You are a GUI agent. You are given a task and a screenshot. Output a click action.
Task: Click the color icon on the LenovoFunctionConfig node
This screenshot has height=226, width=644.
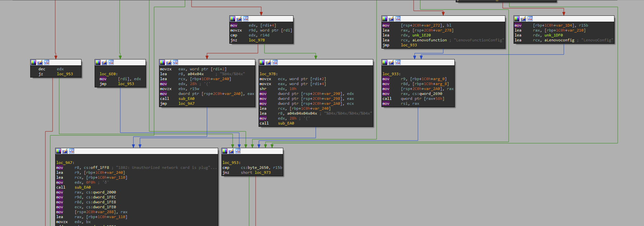point(385,19)
